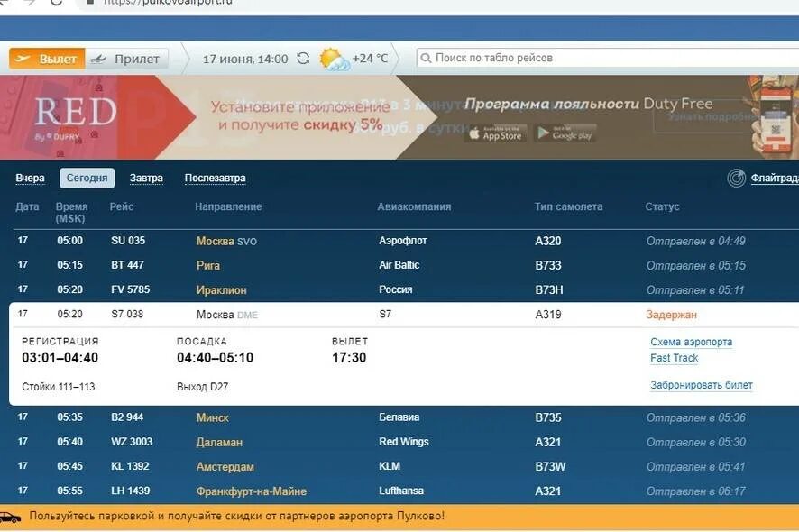Viewport: 799px width, 532px height.
Task: Open the Схема аэропорта link
Action: [x=691, y=342]
